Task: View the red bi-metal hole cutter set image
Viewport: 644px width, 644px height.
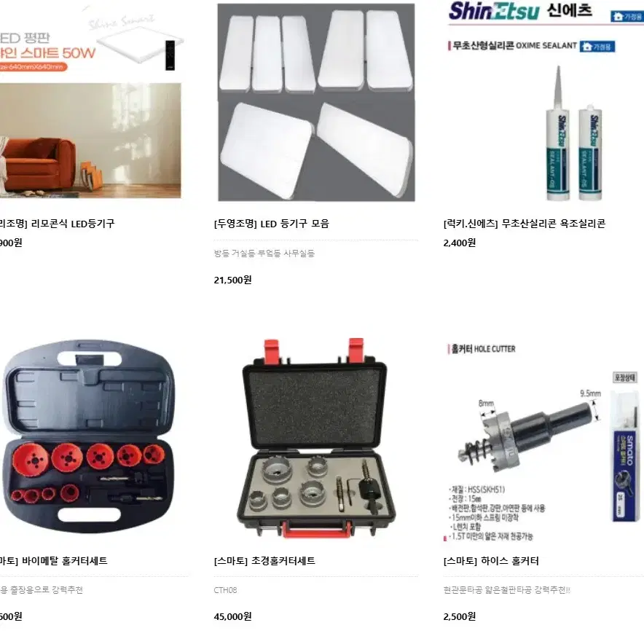Action: pyautogui.click(x=88, y=437)
